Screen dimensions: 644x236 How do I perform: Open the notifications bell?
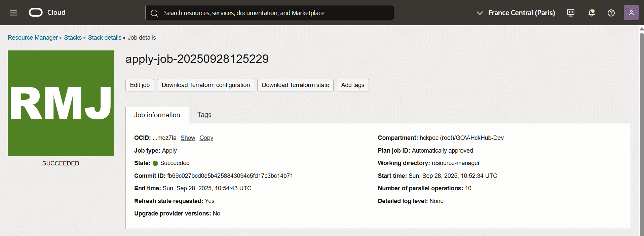pyautogui.click(x=591, y=13)
